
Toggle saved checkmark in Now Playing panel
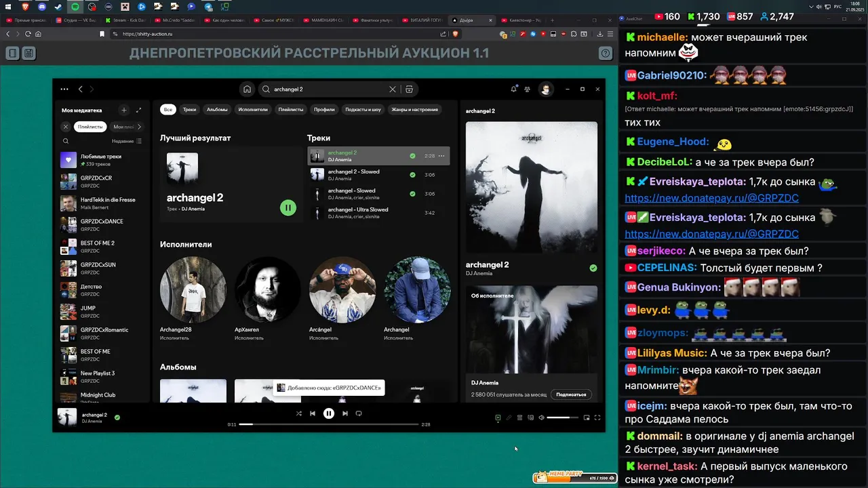click(593, 268)
